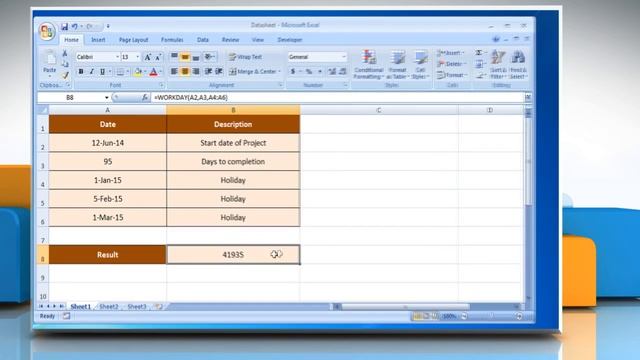The height and width of the screenshot is (360, 640).
Task: Customize Quick Access Toolbar dropdown
Action: click(x=108, y=27)
